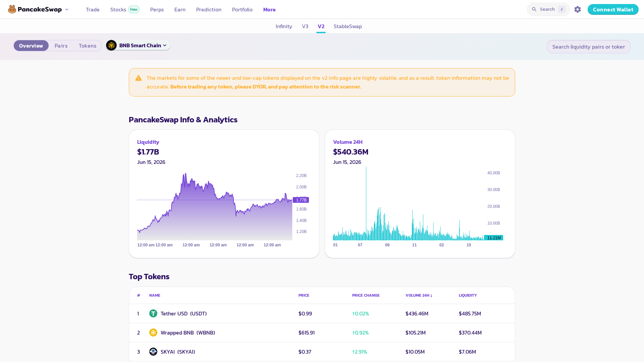Click the warning triangle icon
This screenshot has width=644, height=362.
click(x=139, y=78)
